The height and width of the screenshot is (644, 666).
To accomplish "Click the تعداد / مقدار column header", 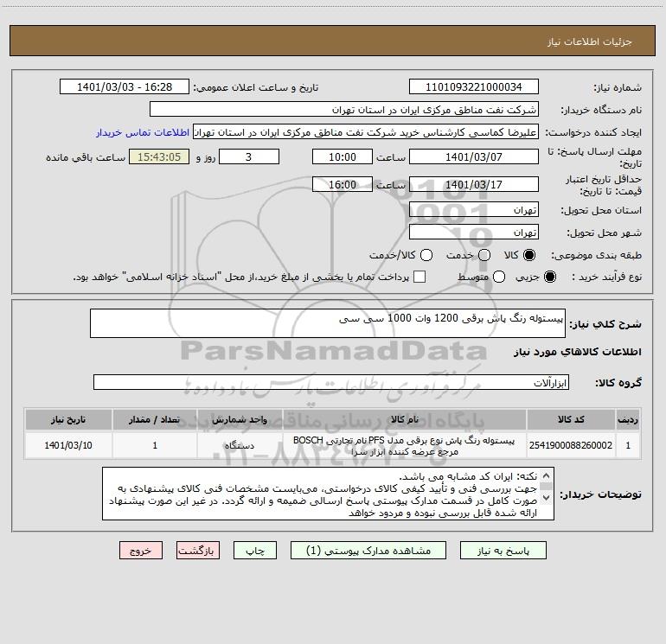I will [x=155, y=420].
